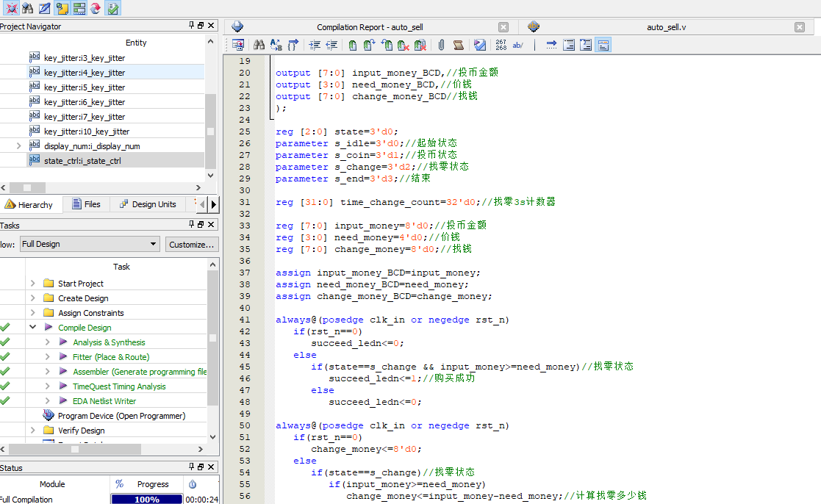Screen dimensions: 821x504
Task: Click the analyze current file icon
Action: pos(480,45)
